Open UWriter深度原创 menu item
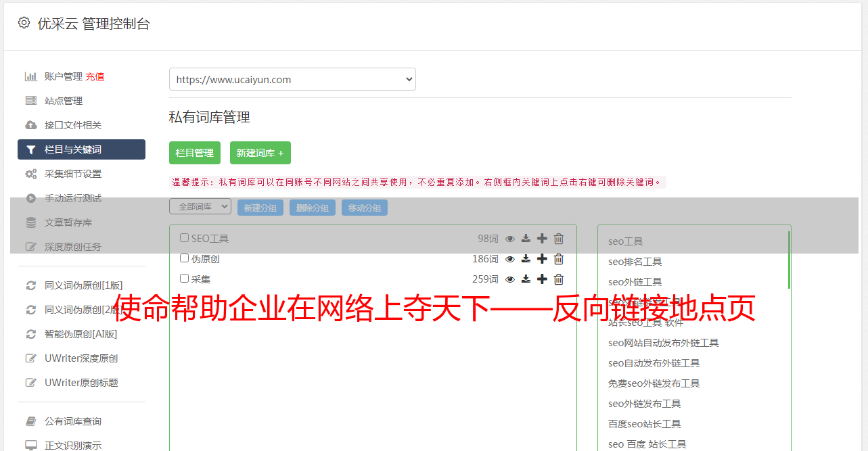The height and width of the screenshot is (451, 868). point(81,358)
